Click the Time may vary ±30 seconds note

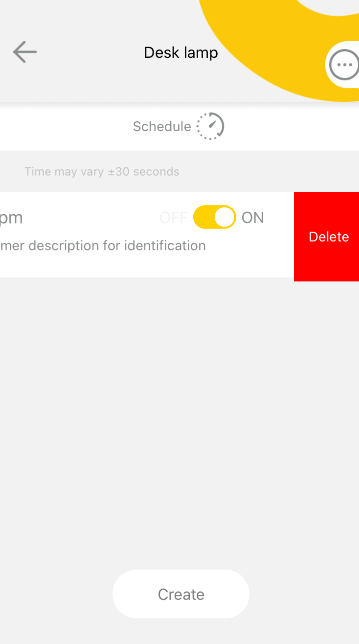102,172
